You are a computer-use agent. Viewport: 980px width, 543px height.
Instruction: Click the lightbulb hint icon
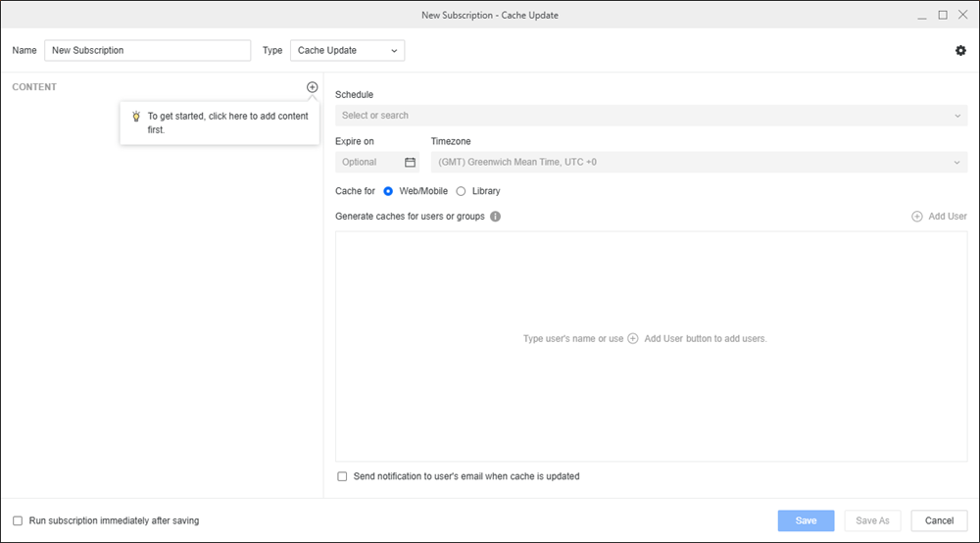[x=136, y=117]
